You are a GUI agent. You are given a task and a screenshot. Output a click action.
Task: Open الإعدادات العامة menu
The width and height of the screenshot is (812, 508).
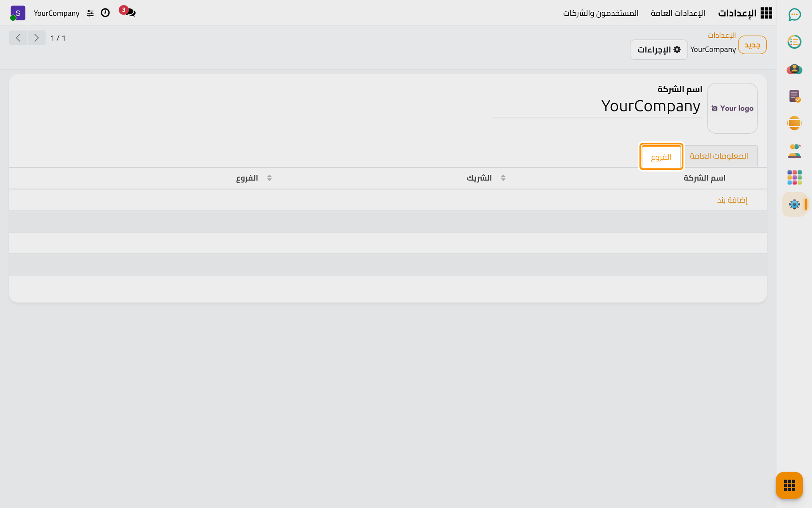pos(678,13)
